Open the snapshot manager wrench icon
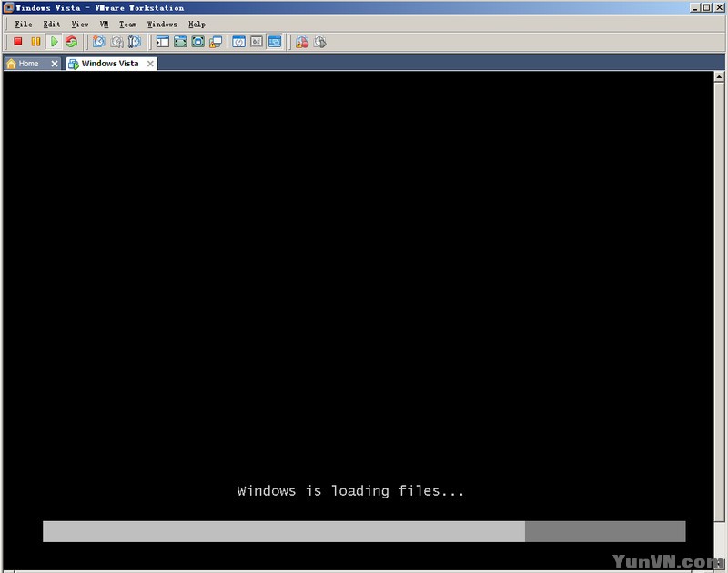This screenshot has height=573, width=728. [135, 42]
